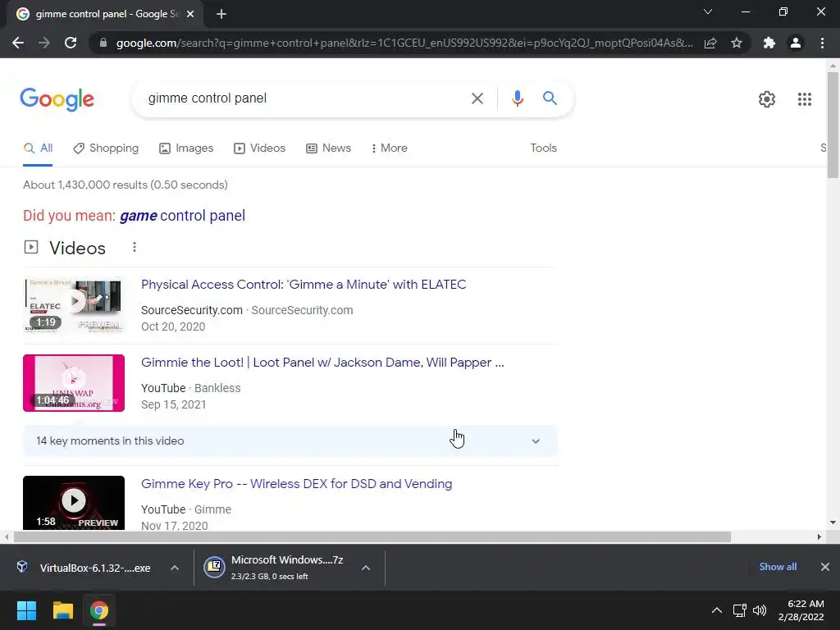Open the Chrome profile icon
The height and width of the screenshot is (630, 840).
[796, 43]
